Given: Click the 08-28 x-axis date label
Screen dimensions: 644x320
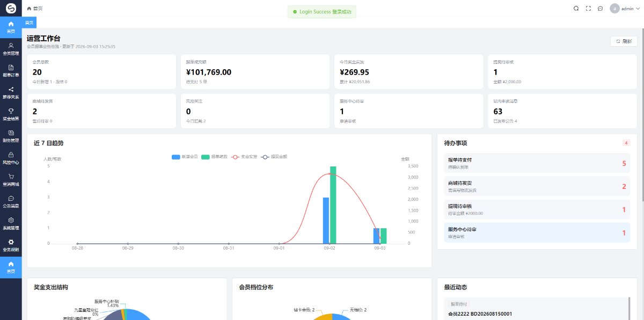Looking at the screenshot, I should pyautogui.click(x=77, y=249).
